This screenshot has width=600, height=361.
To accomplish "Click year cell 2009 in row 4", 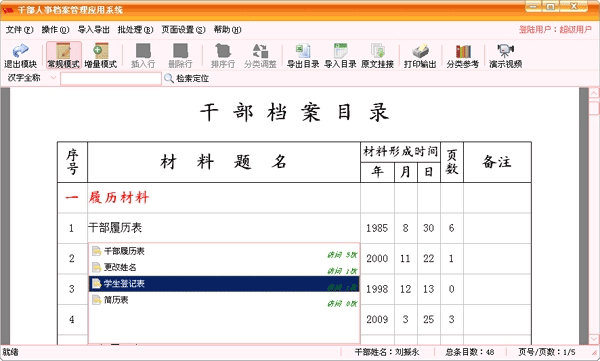I will pyautogui.click(x=377, y=319).
